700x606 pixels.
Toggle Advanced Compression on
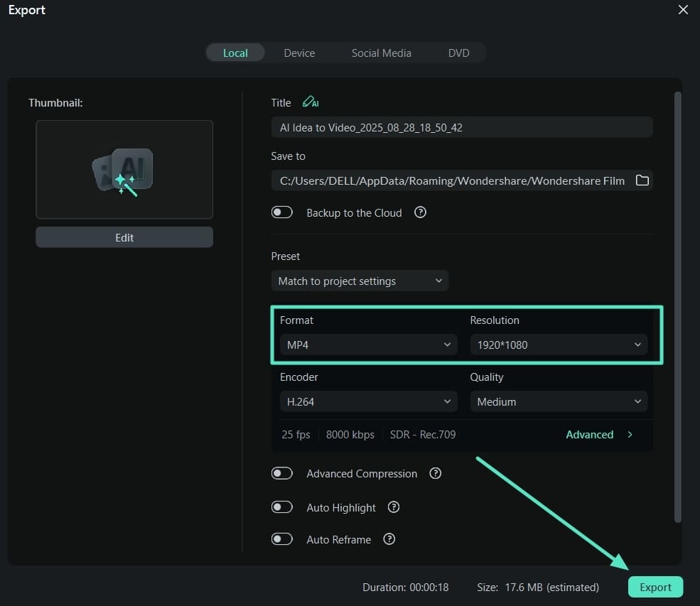click(281, 473)
